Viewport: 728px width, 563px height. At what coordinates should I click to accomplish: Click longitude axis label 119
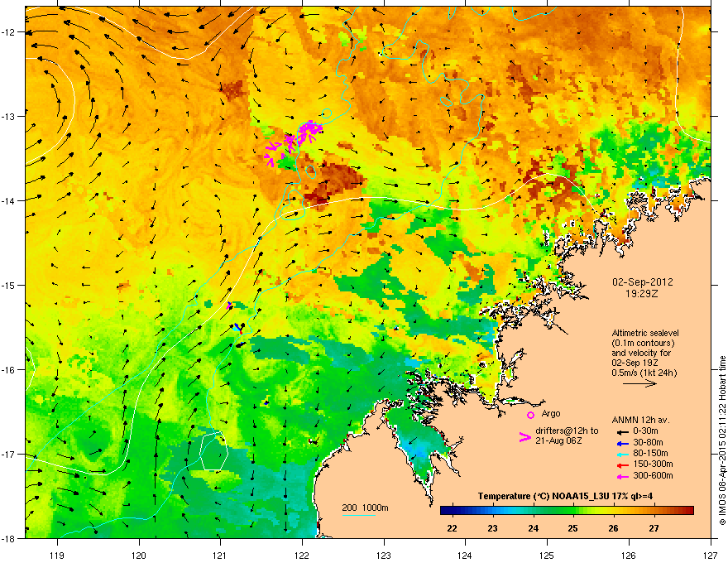pos(57,555)
